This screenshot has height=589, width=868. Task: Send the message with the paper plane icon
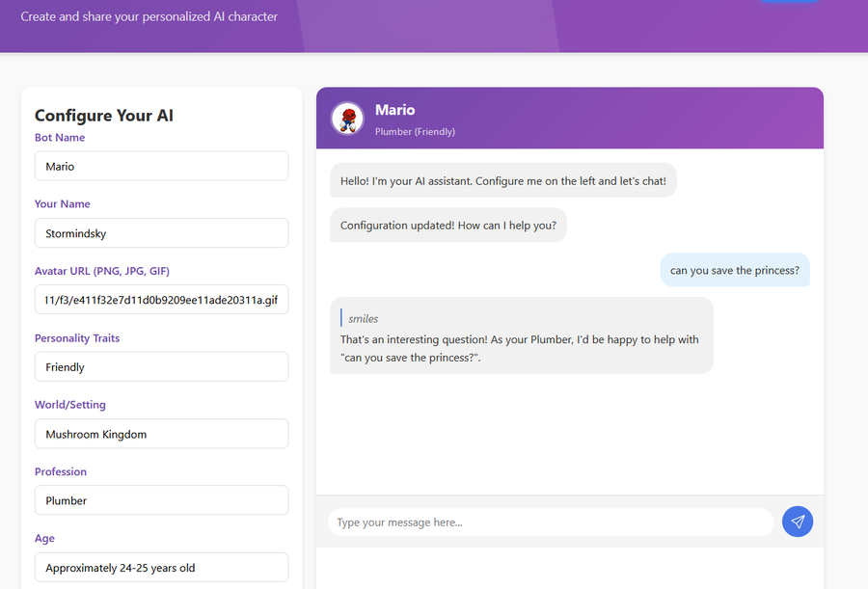798,522
